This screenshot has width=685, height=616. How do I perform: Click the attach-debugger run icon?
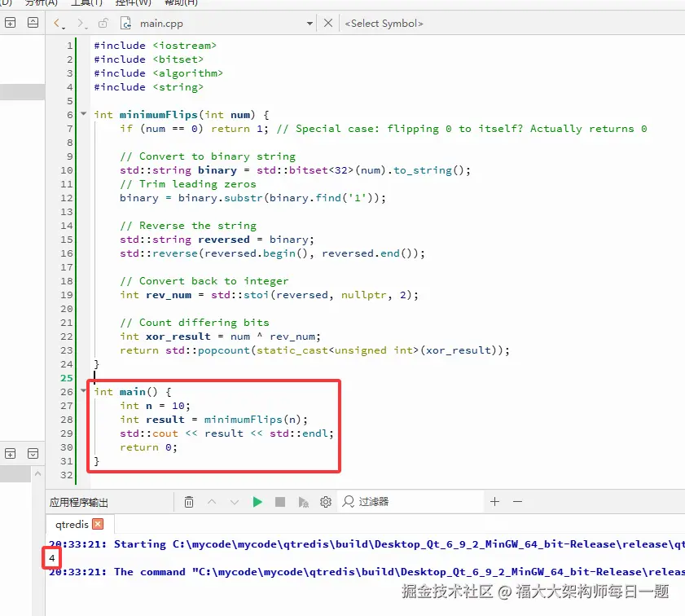click(x=303, y=502)
